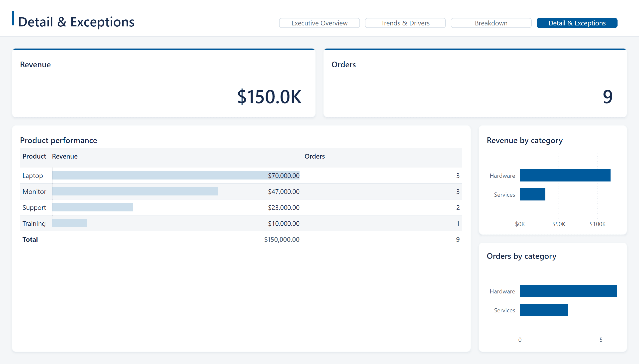Select Hardware bar in Revenue by category
This screenshot has width=639, height=364.
[565, 175]
